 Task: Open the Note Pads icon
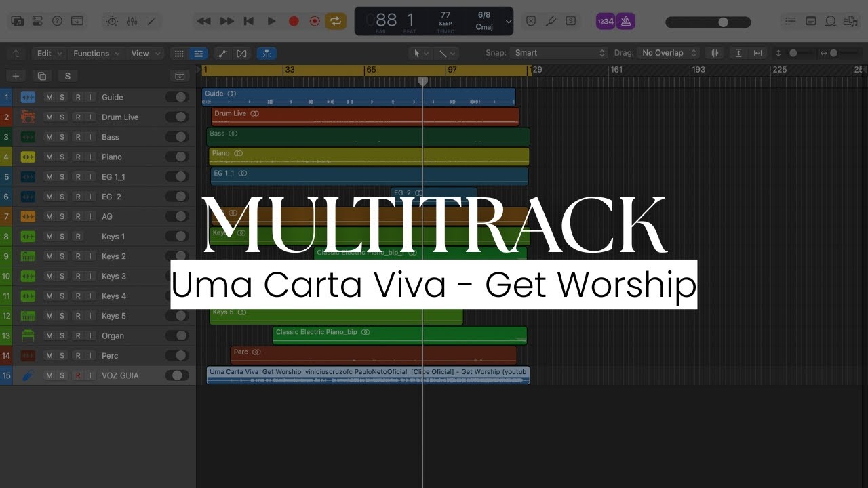pos(810,21)
